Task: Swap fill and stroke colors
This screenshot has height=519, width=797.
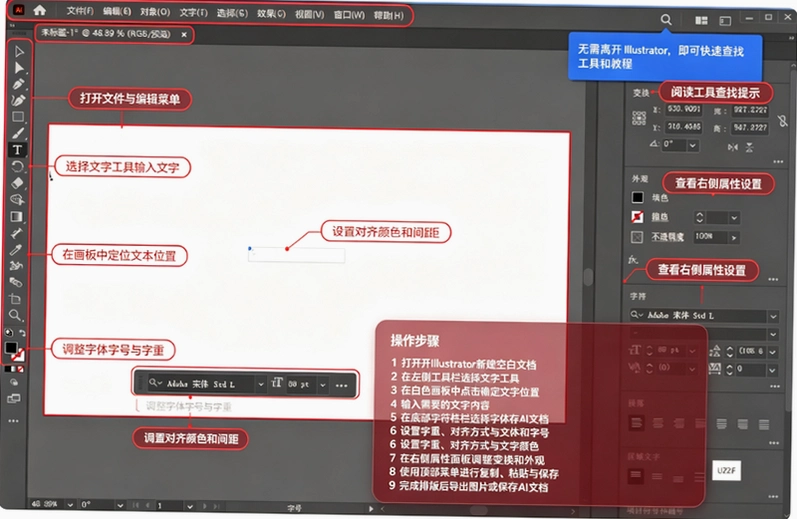Action: (22, 333)
